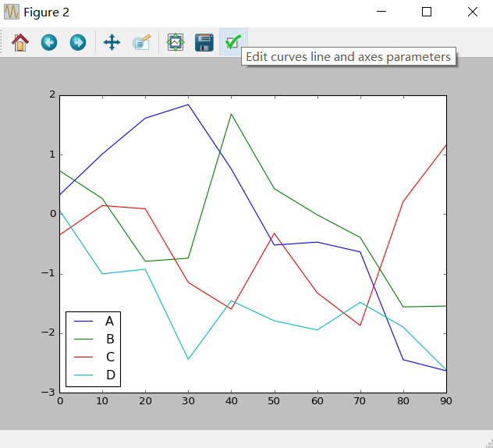Click the green curve peak at x=40
This screenshot has width=493, height=448.
point(231,114)
